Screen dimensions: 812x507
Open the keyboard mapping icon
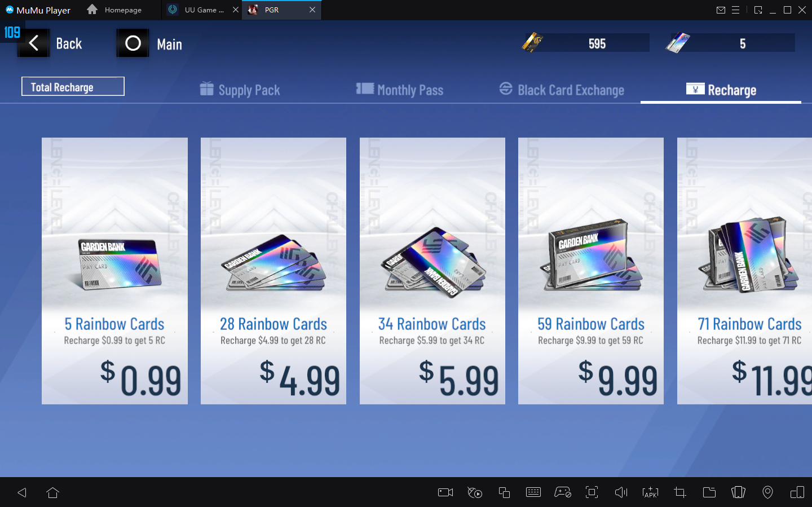(533, 492)
